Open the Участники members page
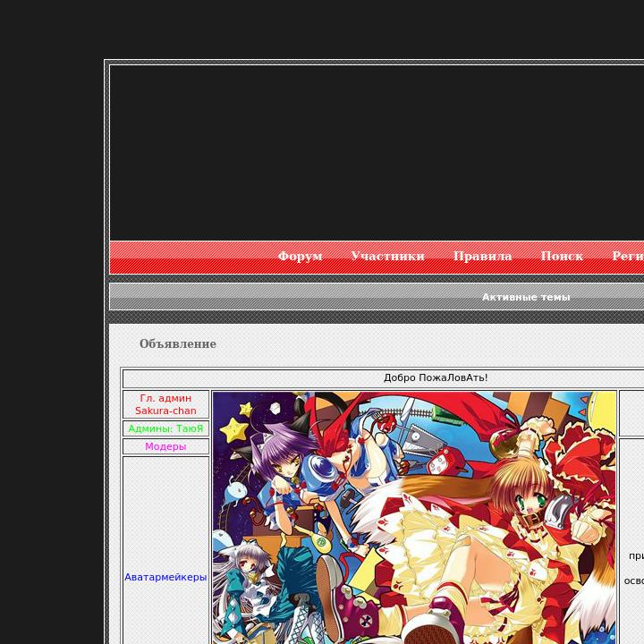Image resolution: width=644 pixels, height=644 pixels. click(387, 256)
